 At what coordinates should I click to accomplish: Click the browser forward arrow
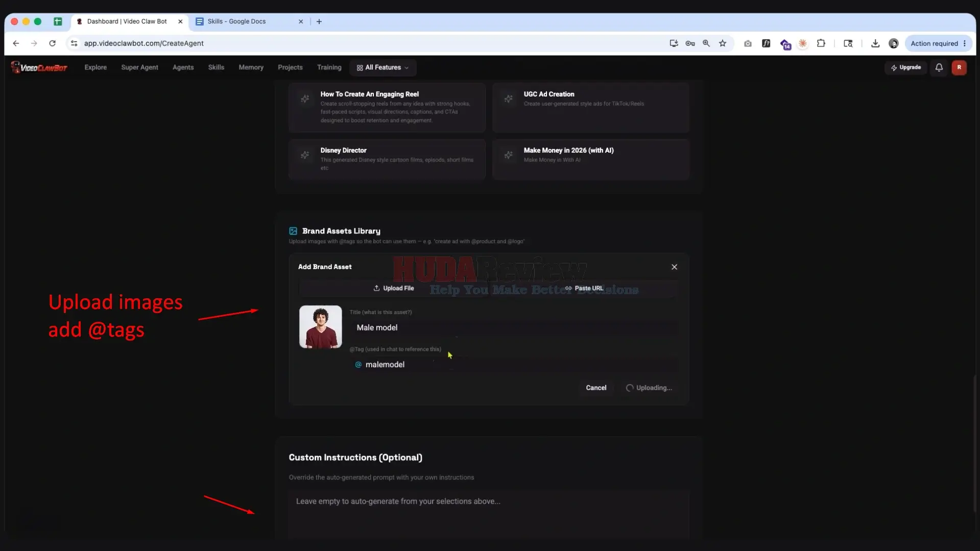coord(34,43)
